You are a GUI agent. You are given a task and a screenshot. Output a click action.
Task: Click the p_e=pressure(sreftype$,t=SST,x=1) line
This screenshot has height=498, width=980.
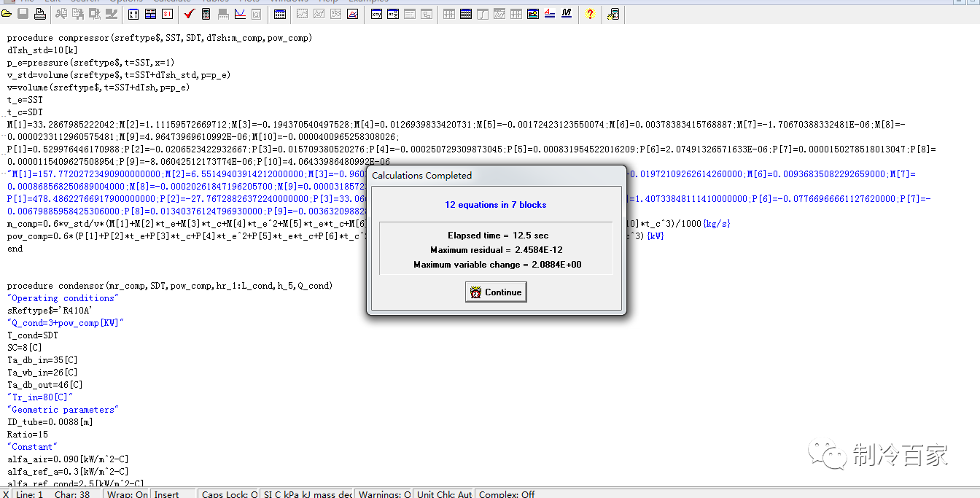[x=91, y=63]
